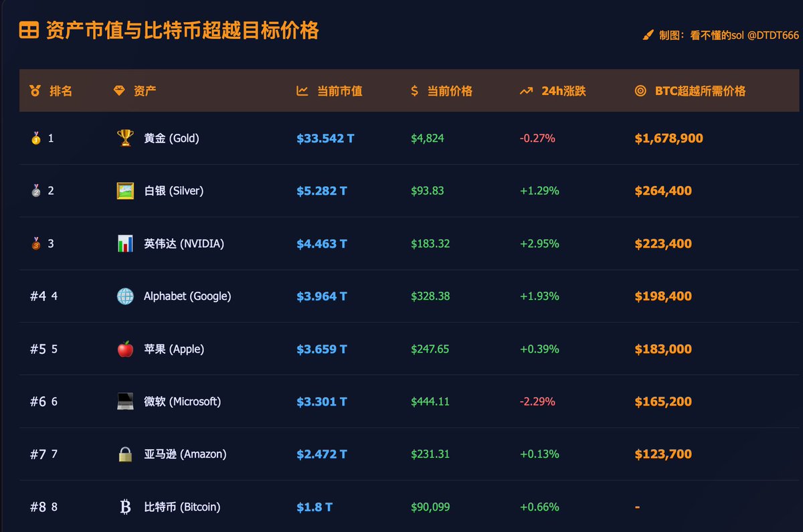Click the $183.32 NVIDIA price

pos(430,244)
